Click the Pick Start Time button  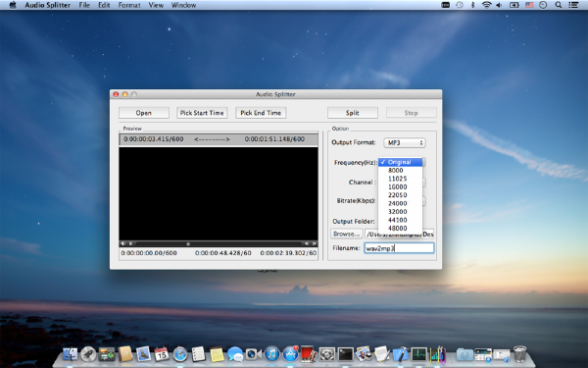coord(202,113)
